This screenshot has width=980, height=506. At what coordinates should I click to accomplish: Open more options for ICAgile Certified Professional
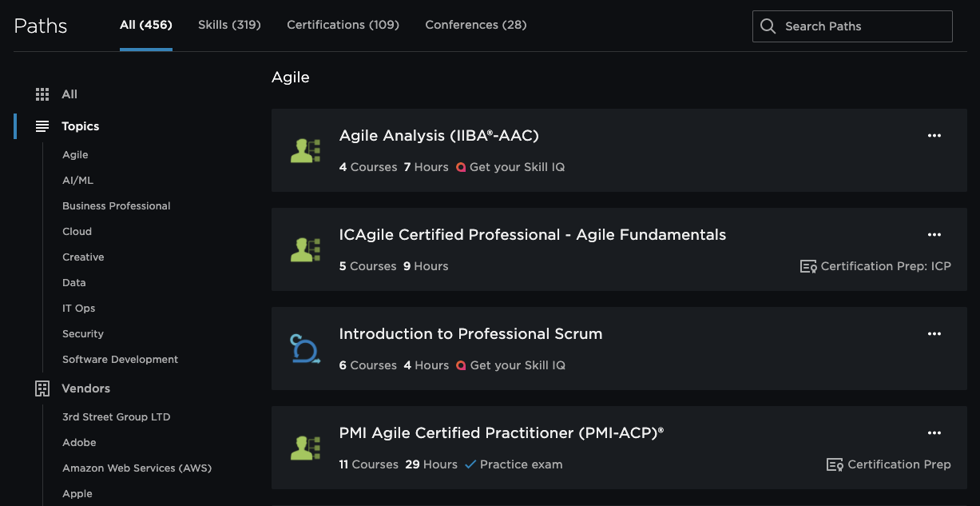(x=934, y=235)
